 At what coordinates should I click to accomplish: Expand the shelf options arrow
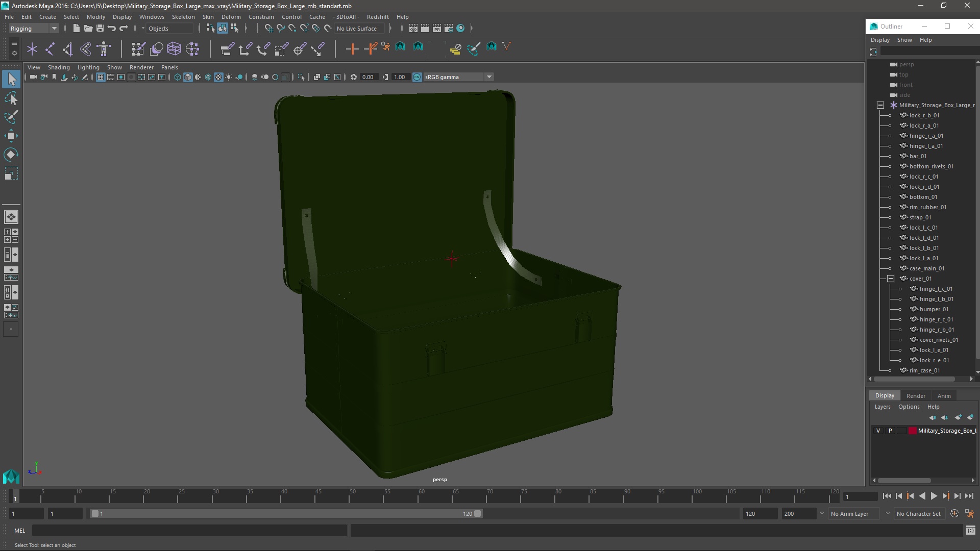click(14, 53)
